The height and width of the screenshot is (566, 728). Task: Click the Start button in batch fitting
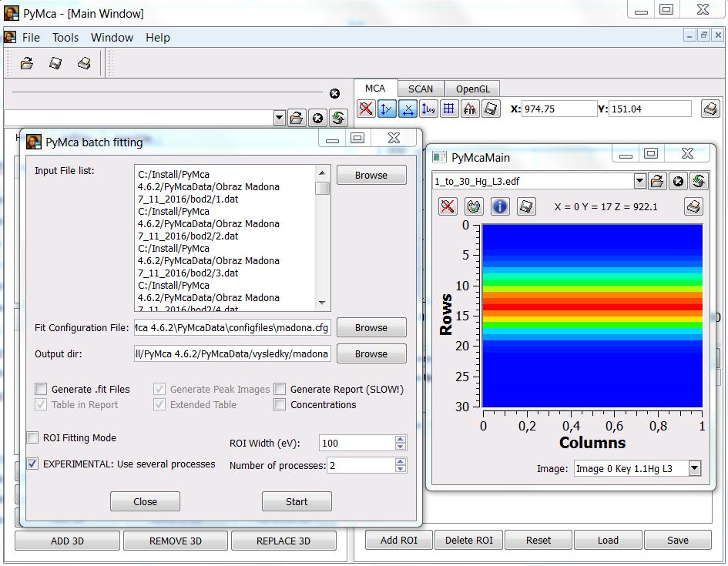coord(297,501)
